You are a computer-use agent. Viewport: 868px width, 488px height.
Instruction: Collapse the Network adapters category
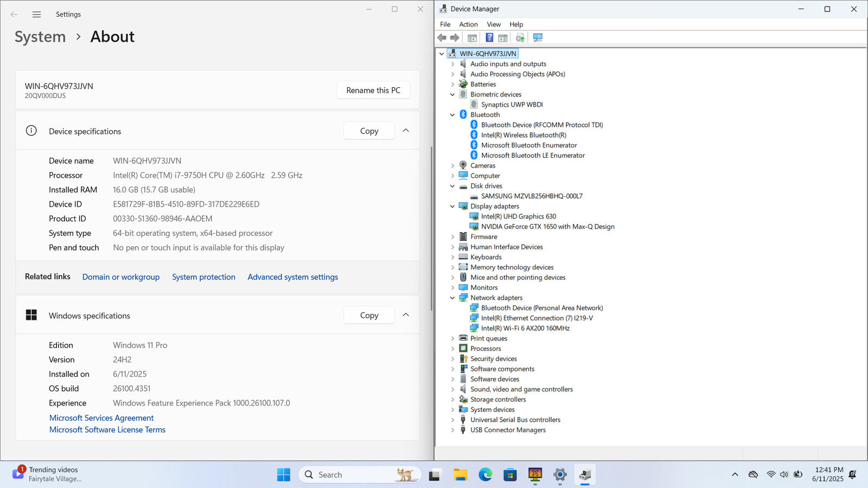tap(452, 298)
